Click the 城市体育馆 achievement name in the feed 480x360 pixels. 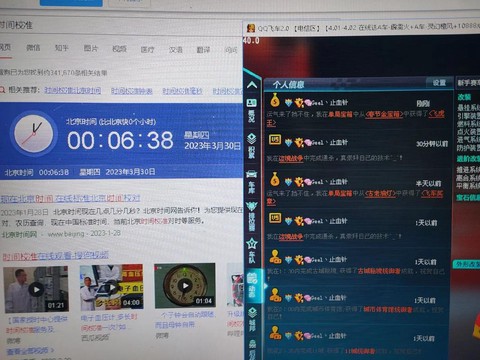tap(387, 310)
